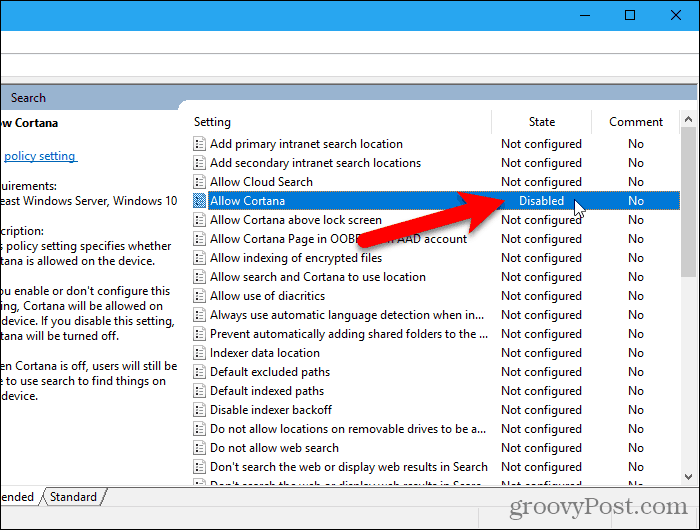Click the Not configured state of Allow Cloud Search
Image resolution: width=700 pixels, height=530 pixels.
pos(541,182)
